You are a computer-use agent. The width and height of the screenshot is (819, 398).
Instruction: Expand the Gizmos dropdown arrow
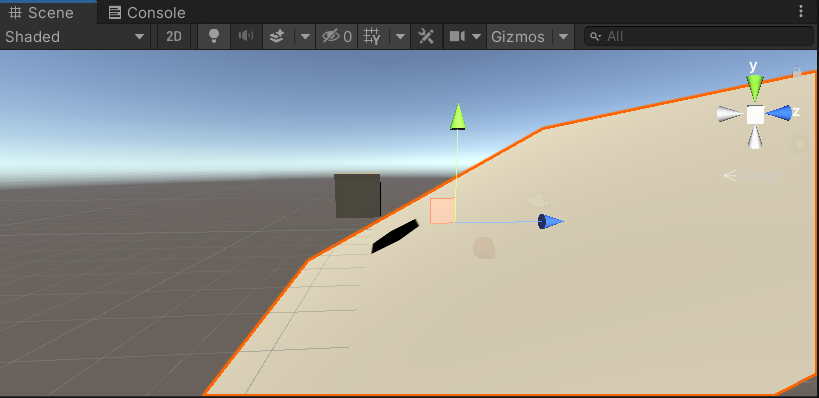(563, 37)
